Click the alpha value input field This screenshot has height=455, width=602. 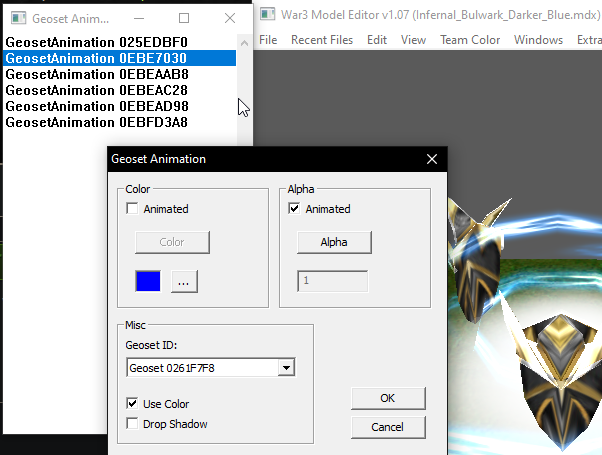[332, 281]
